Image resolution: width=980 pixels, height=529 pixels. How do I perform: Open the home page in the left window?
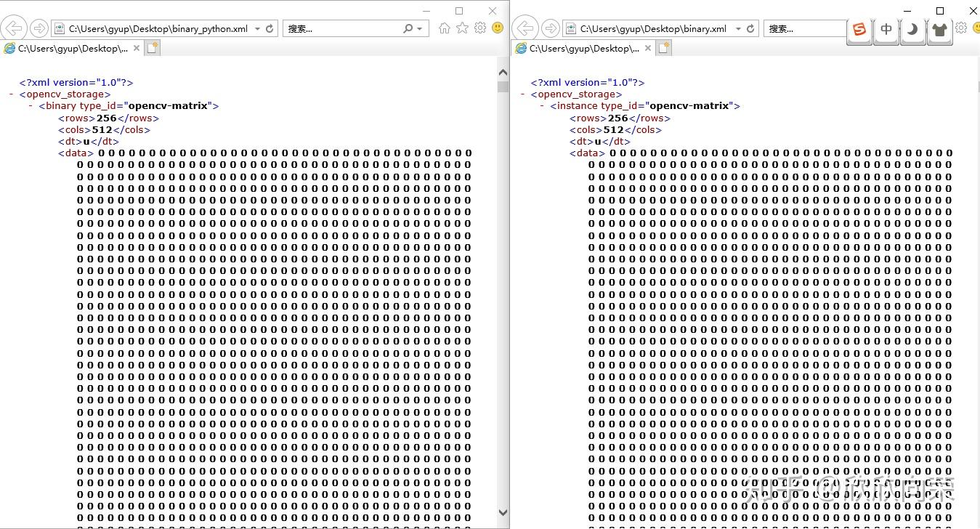[x=445, y=28]
